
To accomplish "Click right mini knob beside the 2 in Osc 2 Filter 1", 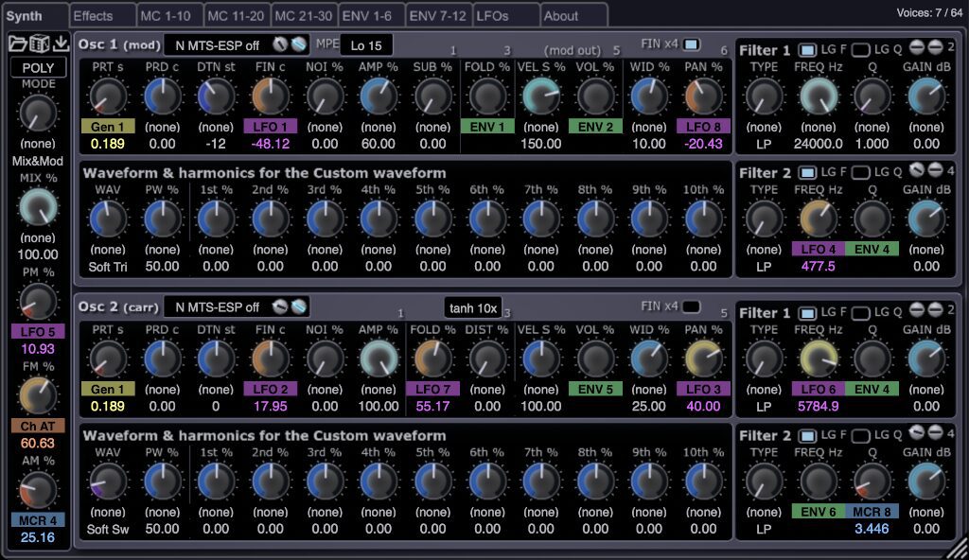I will click(x=936, y=309).
